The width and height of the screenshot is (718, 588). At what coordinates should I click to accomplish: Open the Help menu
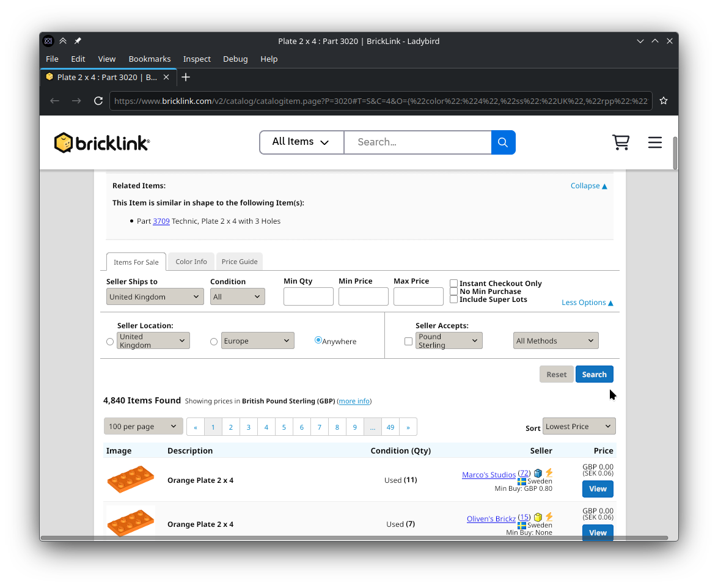click(269, 59)
